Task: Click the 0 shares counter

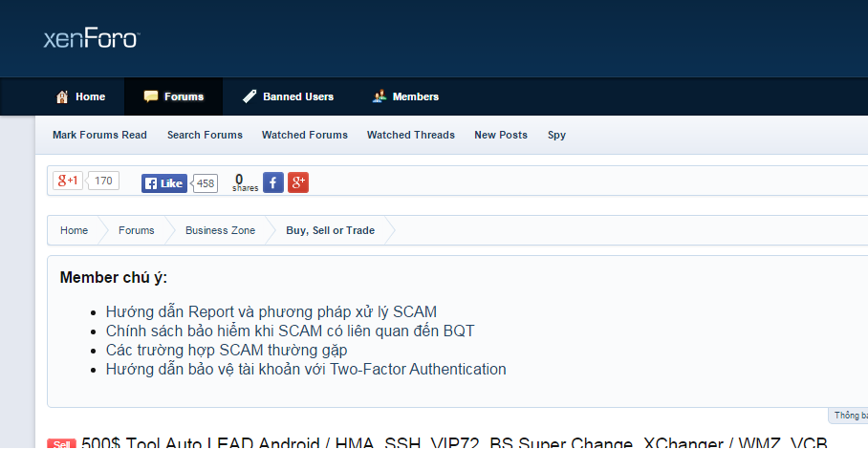Action: (245, 183)
